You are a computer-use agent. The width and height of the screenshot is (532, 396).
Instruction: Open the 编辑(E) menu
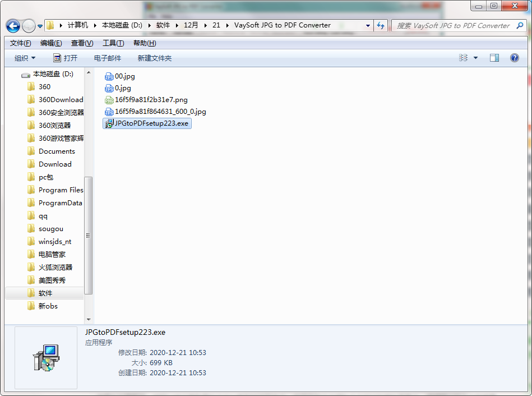tap(51, 43)
